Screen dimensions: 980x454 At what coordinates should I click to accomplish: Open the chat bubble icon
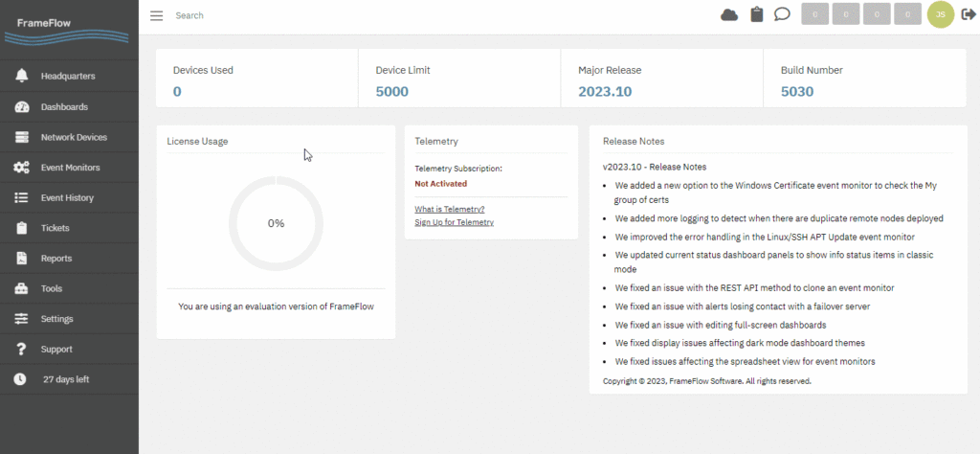782,14
